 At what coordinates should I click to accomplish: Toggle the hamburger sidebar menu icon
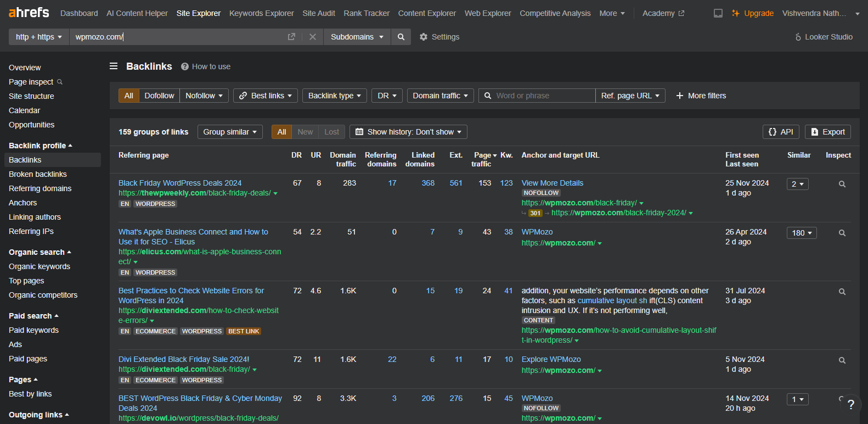114,66
